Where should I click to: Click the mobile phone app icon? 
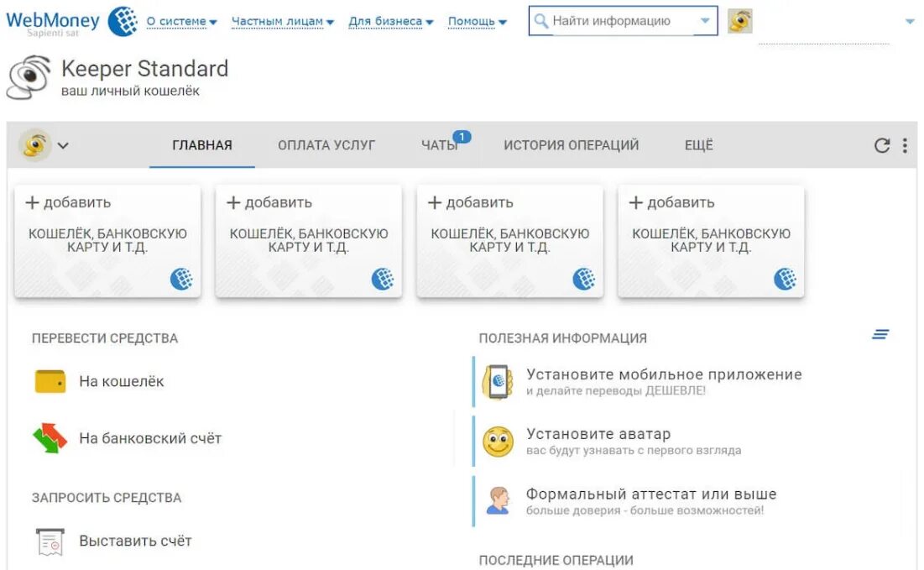[498, 382]
